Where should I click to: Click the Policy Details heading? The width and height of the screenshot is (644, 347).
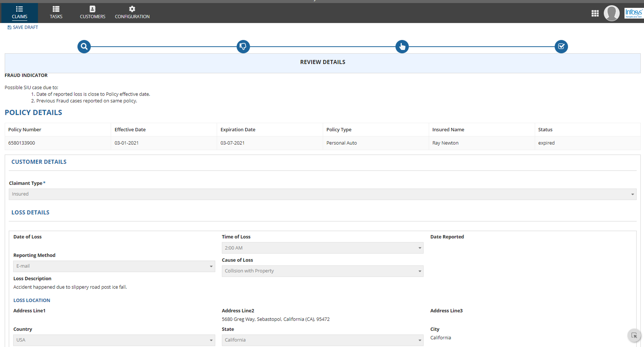click(33, 112)
